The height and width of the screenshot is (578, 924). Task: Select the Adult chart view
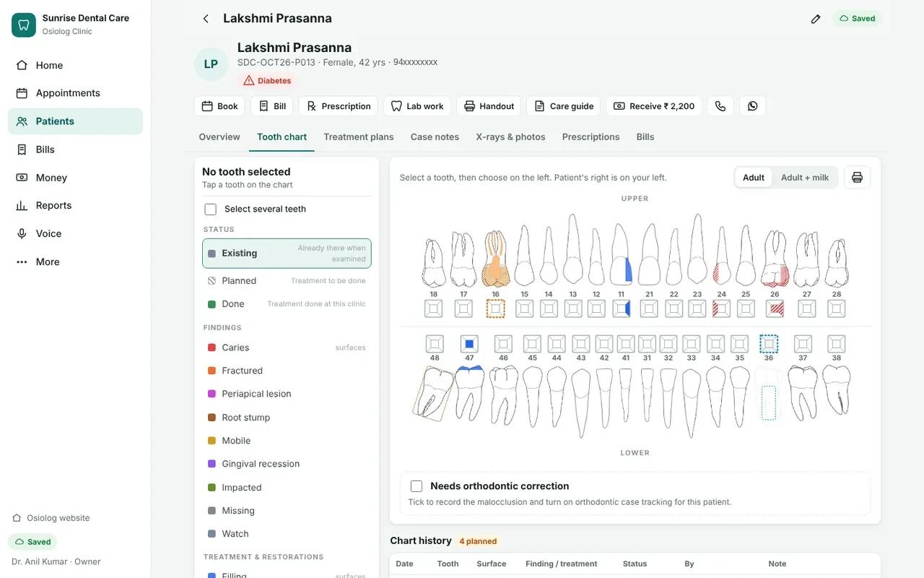pyautogui.click(x=754, y=178)
